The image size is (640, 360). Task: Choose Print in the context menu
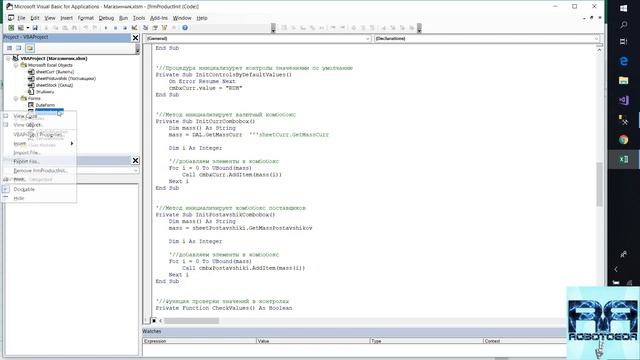pyautogui.click(x=39, y=180)
